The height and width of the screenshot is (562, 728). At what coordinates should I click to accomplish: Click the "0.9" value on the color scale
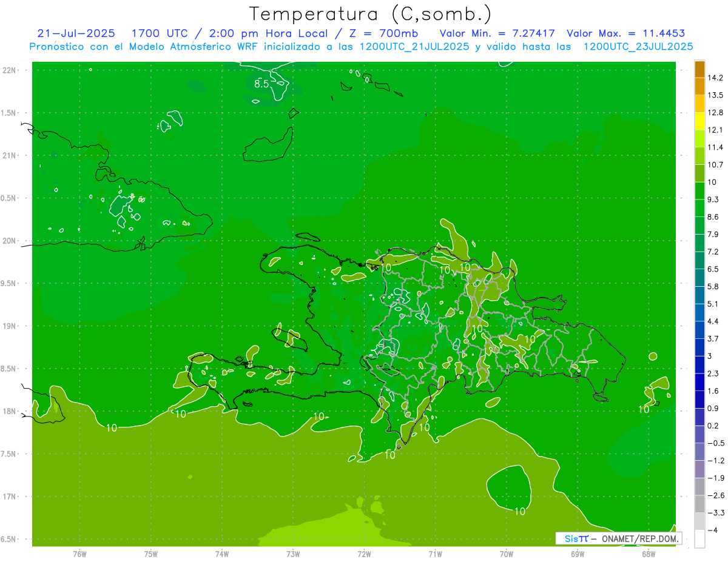click(713, 409)
